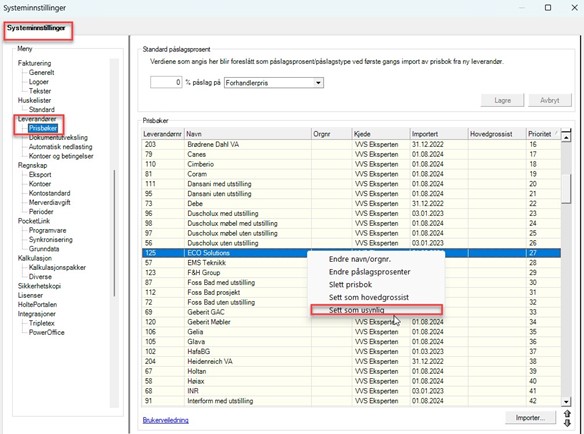Click the Lagre button
Image resolution: width=584 pixels, height=434 pixels.
pyautogui.click(x=502, y=100)
